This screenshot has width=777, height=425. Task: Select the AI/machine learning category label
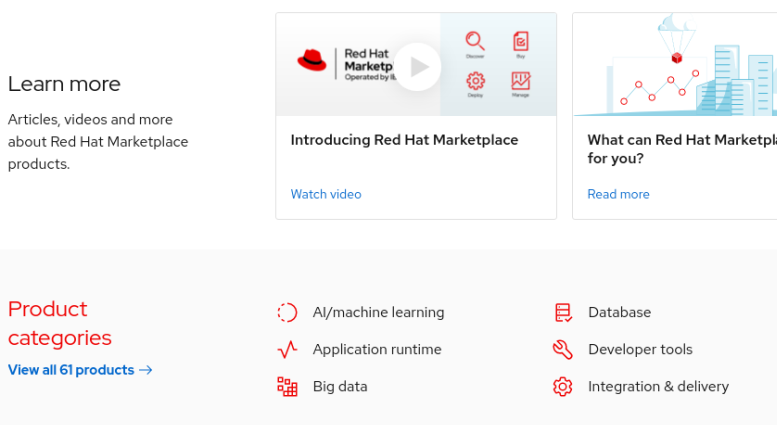click(378, 313)
